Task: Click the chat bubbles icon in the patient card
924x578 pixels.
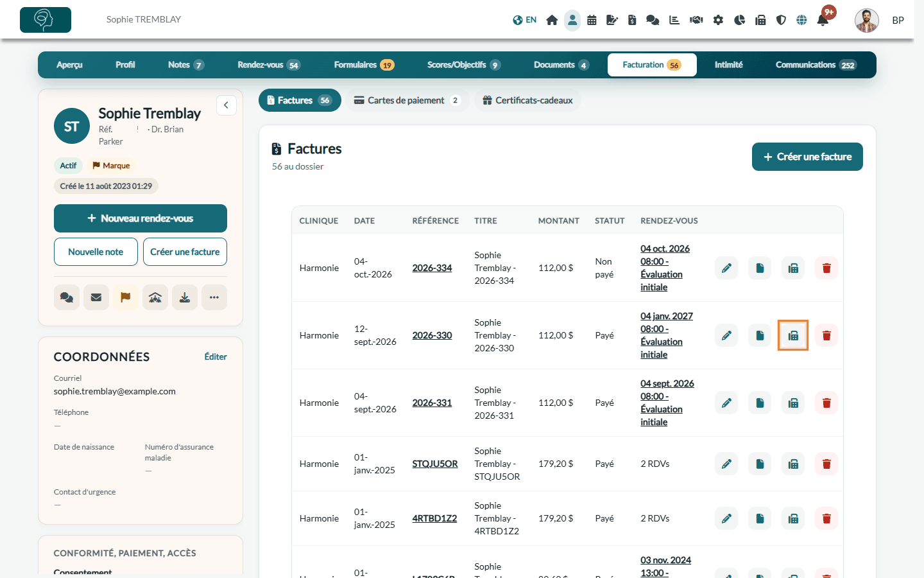Action: point(67,297)
